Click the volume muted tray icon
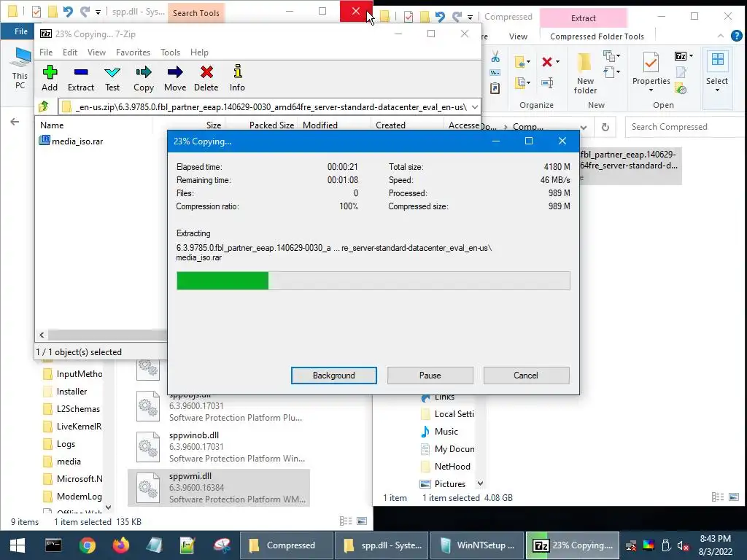The width and height of the screenshot is (747, 560). pos(683,545)
